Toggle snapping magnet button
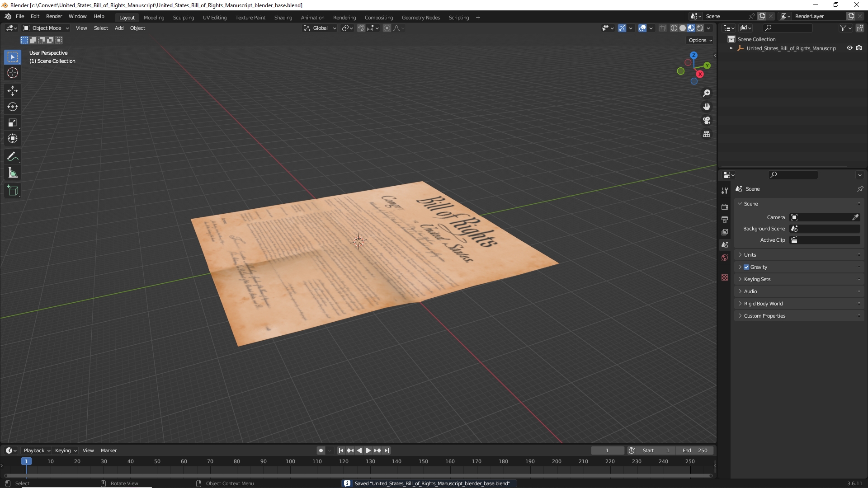 [x=361, y=28]
